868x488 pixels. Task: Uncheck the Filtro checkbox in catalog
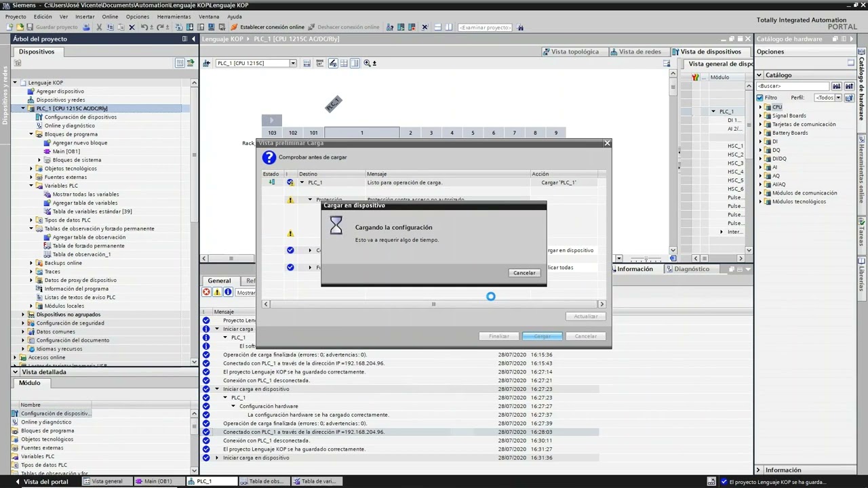(x=760, y=98)
